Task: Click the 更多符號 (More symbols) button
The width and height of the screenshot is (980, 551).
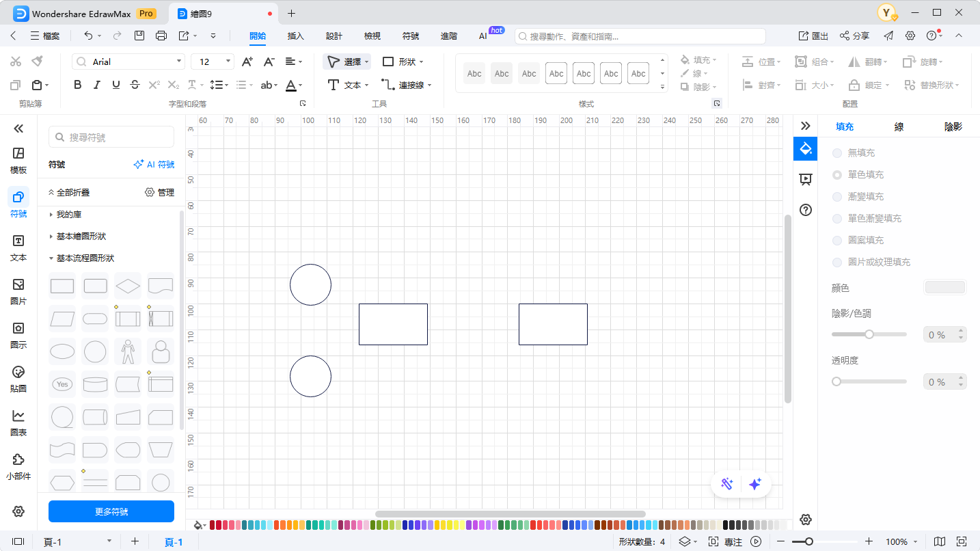Action: pos(111,511)
